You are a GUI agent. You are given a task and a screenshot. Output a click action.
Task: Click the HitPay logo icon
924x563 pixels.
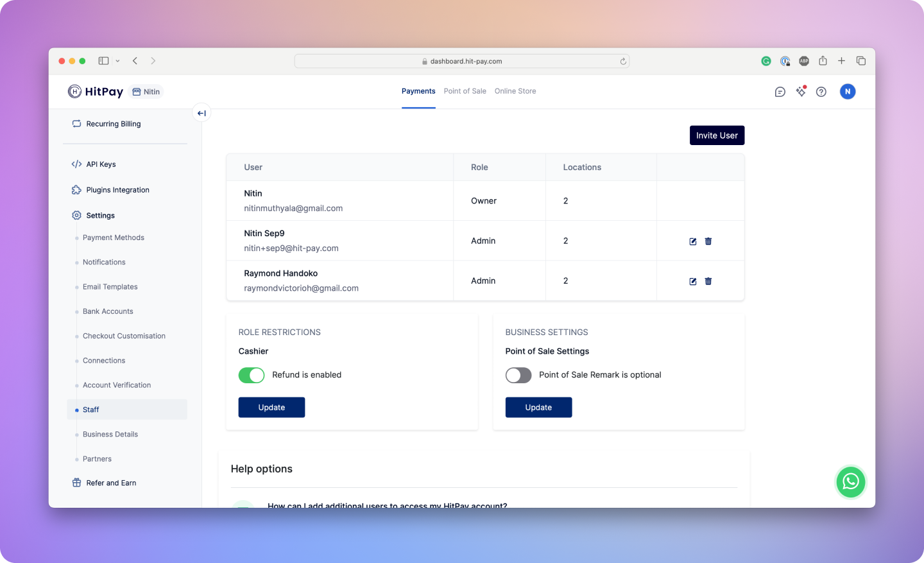click(74, 92)
